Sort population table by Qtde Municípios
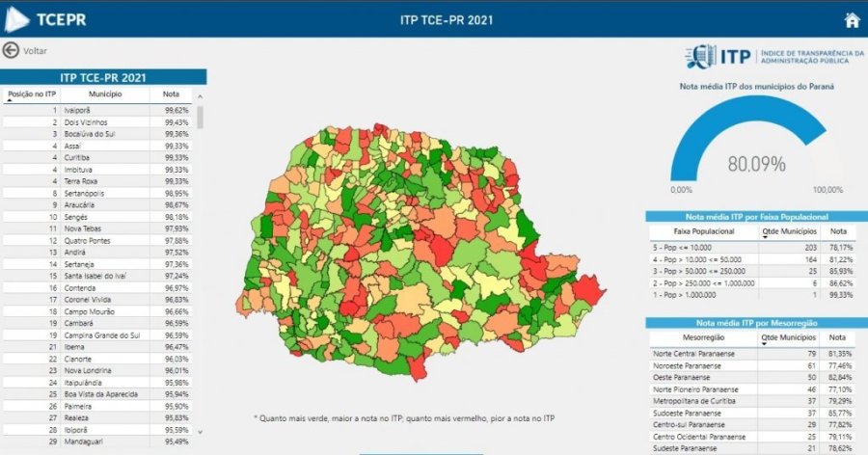 pyautogui.click(x=789, y=231)
